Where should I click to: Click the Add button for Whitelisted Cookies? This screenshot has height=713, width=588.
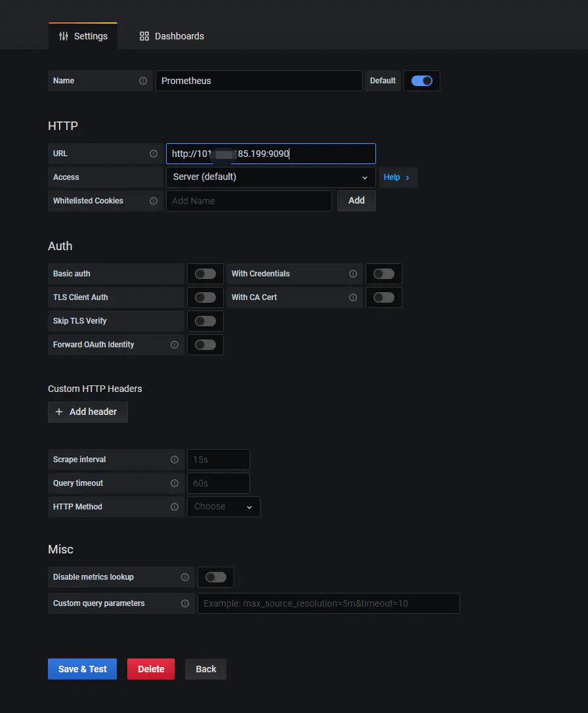pos(357,201)
